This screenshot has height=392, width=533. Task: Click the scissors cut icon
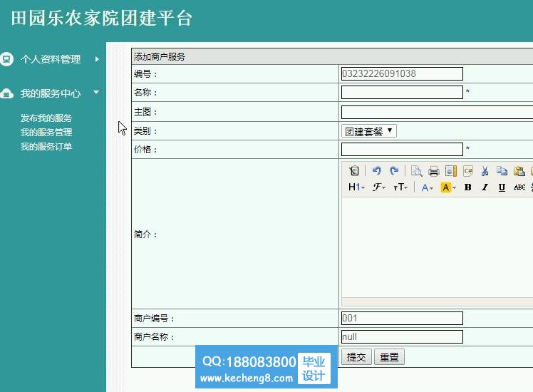(485, 170)
